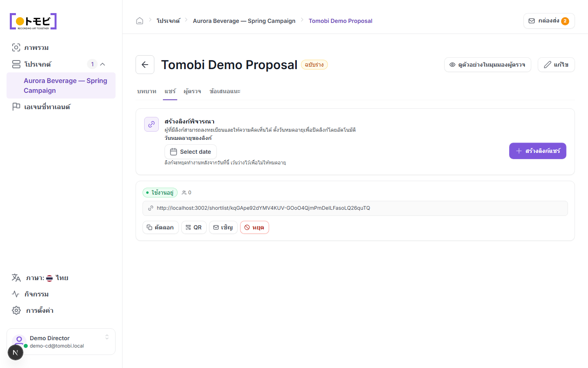Click the reviewer count 0 indicator
Image resolution: width=588 pixels, height=368 pixels.
pos(187,193)
